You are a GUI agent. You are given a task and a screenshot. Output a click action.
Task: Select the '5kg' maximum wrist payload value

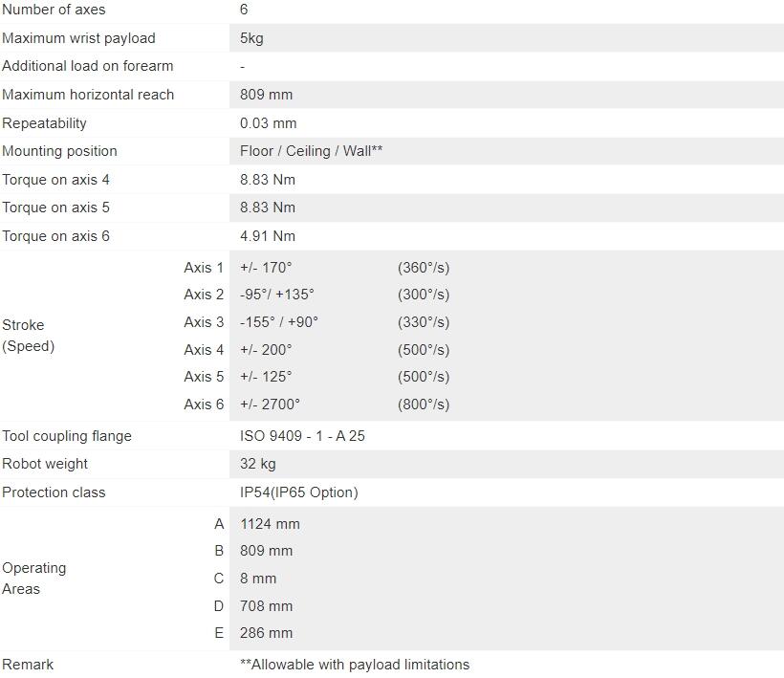click(x=251, y=38)
